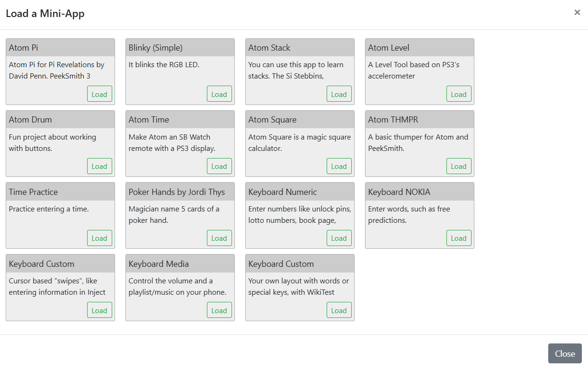588x369 pixels.
Task: Click the Atom Square card title
Action: (x=272, y=120)
